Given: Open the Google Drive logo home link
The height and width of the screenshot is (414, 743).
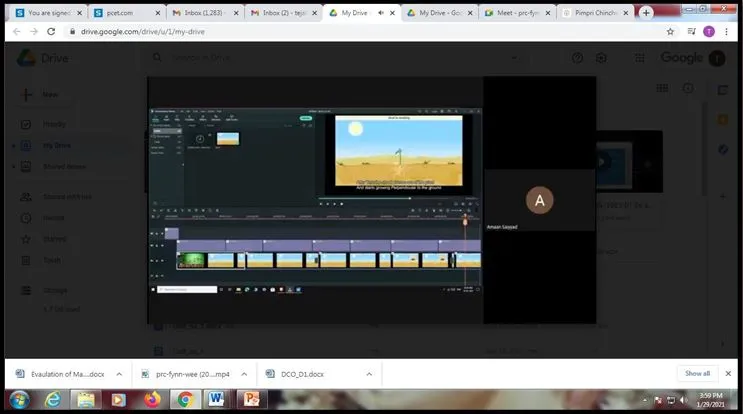Looking at the screenshot, I should [x=43, y=58].
